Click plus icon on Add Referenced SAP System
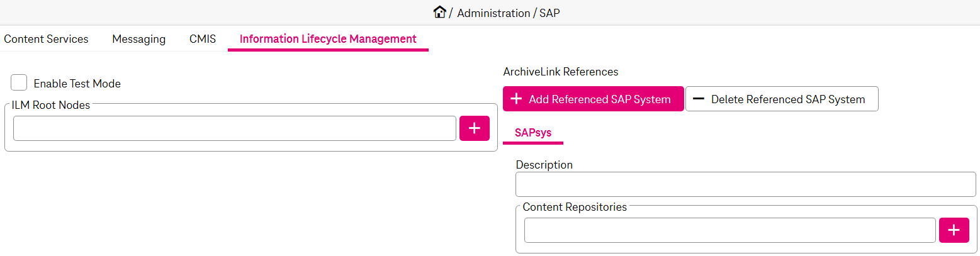 coord(516,99)
